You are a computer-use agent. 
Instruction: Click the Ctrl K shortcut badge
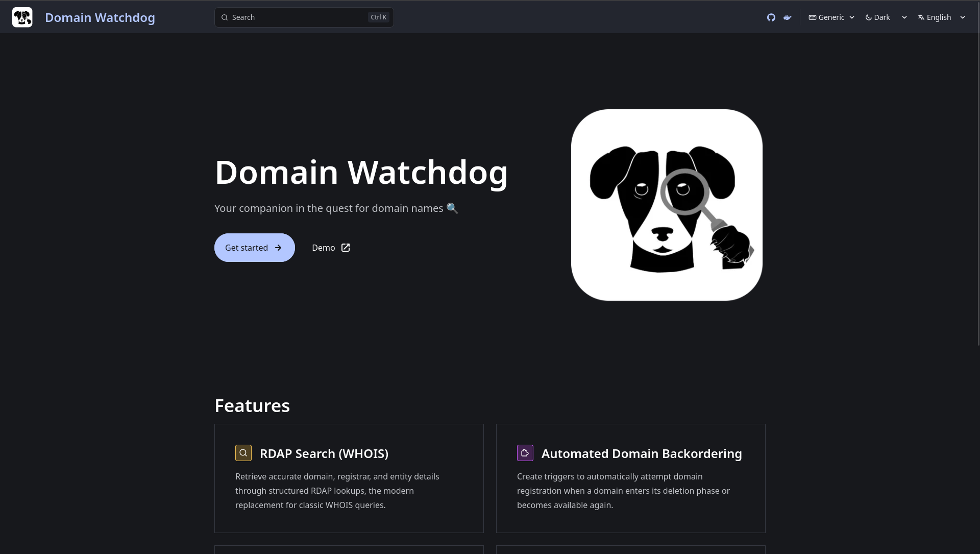coord(378,17)
